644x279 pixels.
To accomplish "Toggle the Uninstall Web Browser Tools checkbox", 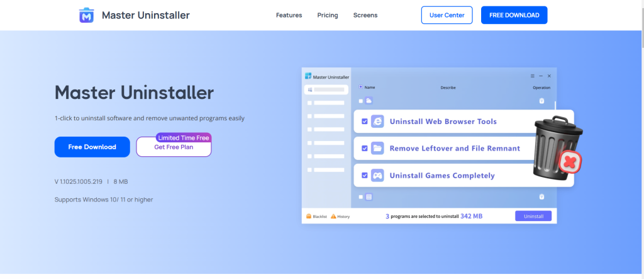I will [364, 122].
